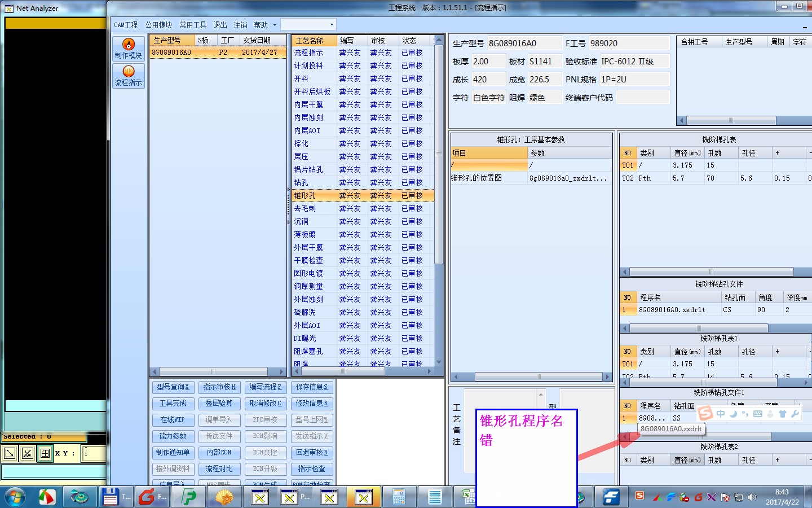
Task: Click the 回退审核B button
Action: pos(312,453)
